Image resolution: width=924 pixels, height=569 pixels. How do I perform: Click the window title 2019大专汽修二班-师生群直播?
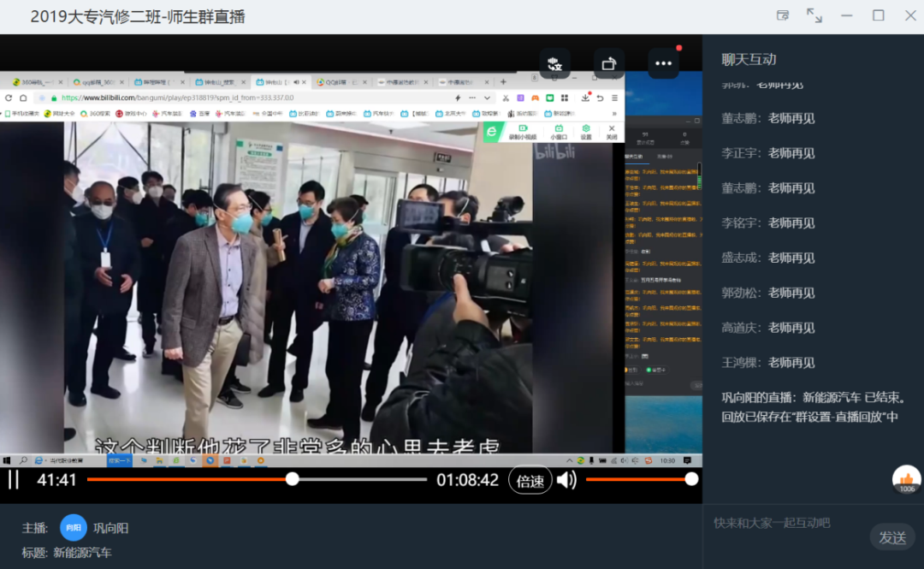137,16
